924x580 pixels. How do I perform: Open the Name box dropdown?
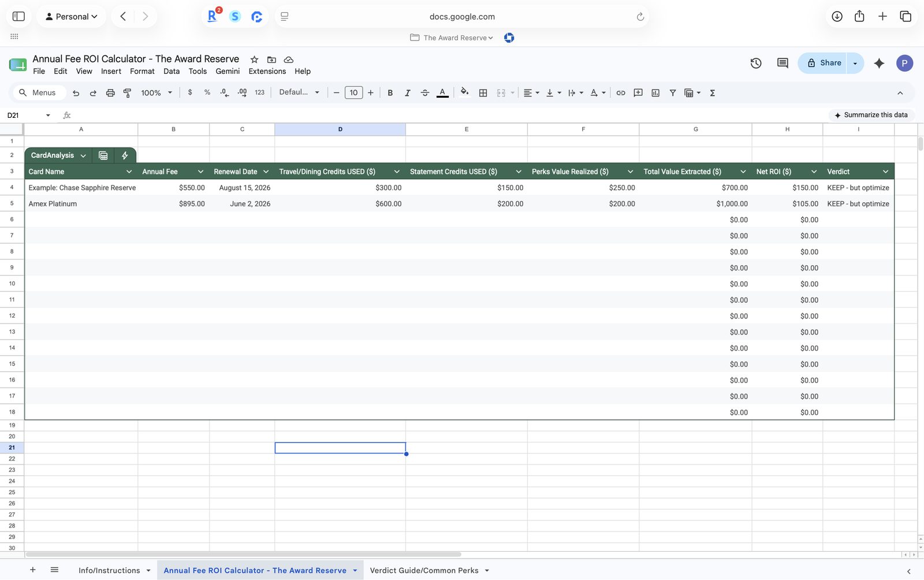48,116
